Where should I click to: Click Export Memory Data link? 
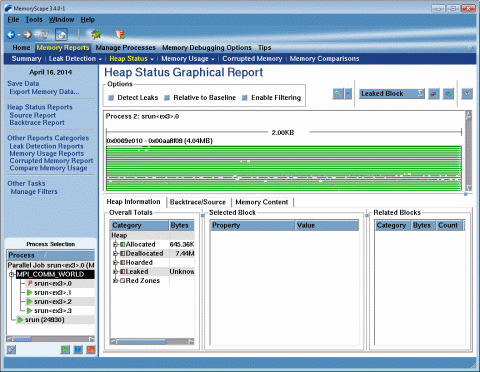pos(44,92)
